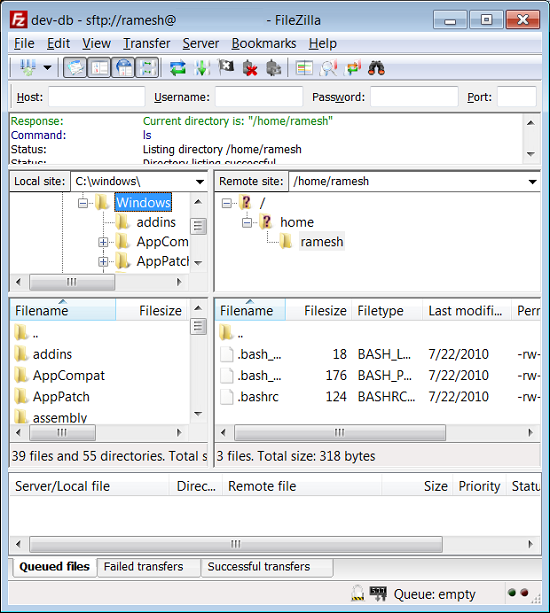The image size is (550, 613).
Task: Toggle processing of the transfer queue
Action: [x=202, y=68]
